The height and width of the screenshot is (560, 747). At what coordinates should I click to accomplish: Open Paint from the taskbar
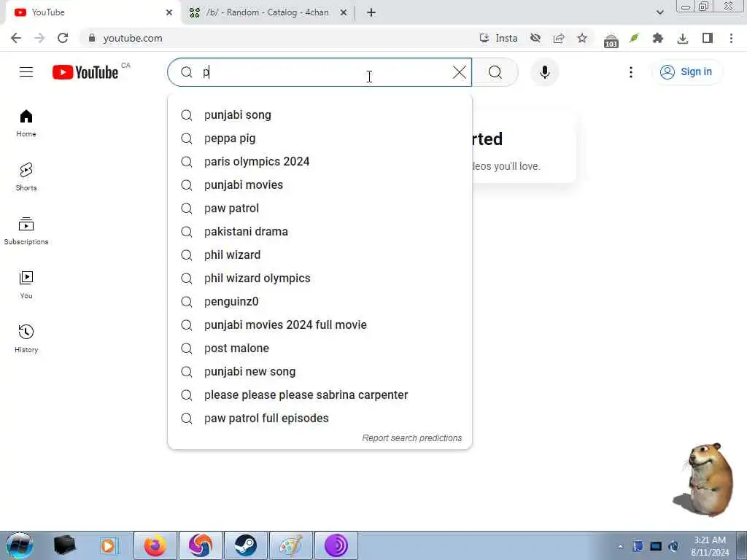point(290,545)
